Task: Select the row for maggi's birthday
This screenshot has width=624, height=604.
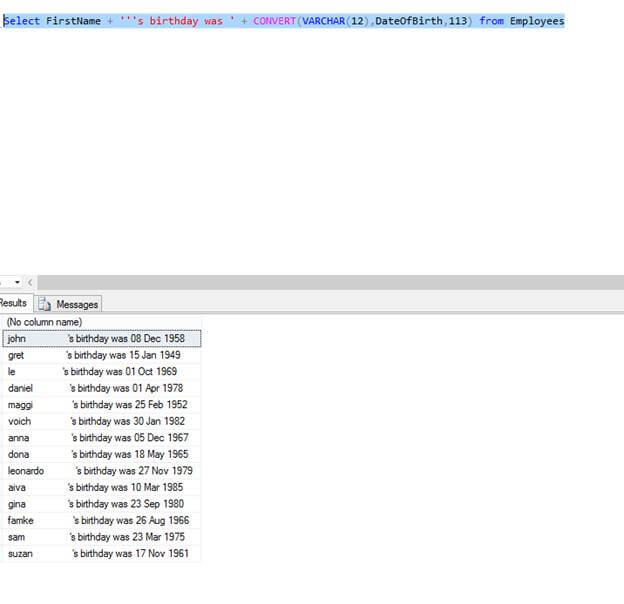Action: pyautogui.click(x=102, y=405)
